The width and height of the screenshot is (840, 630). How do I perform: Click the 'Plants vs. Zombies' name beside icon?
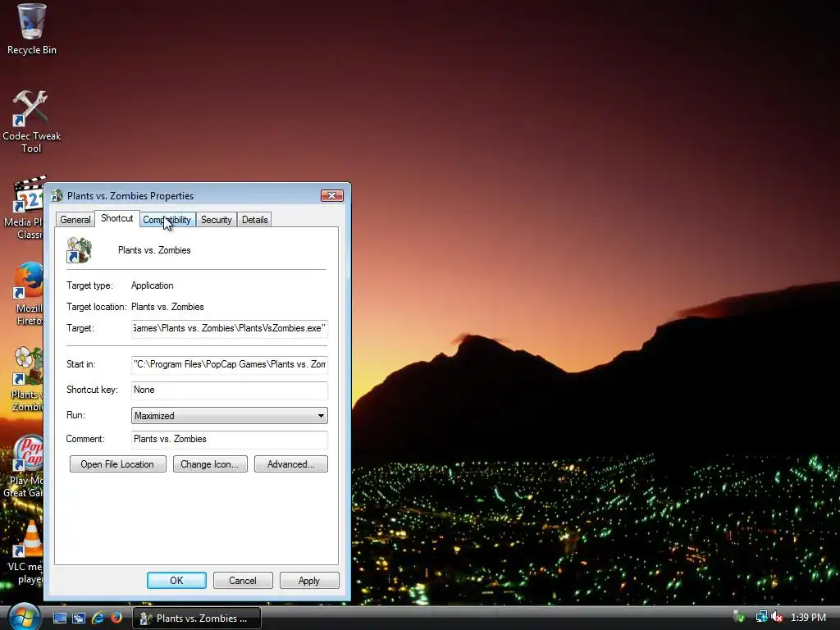click(x=154, y=250)
